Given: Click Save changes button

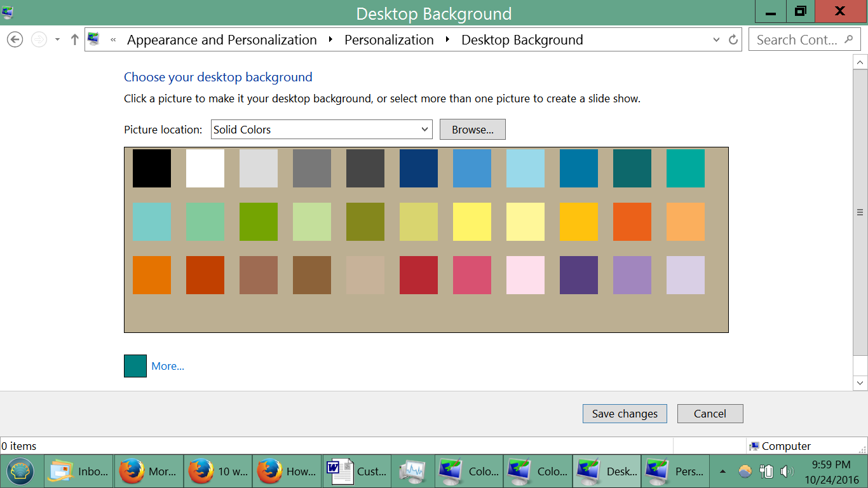Looking at the screenshot, I should pos(624,414).
